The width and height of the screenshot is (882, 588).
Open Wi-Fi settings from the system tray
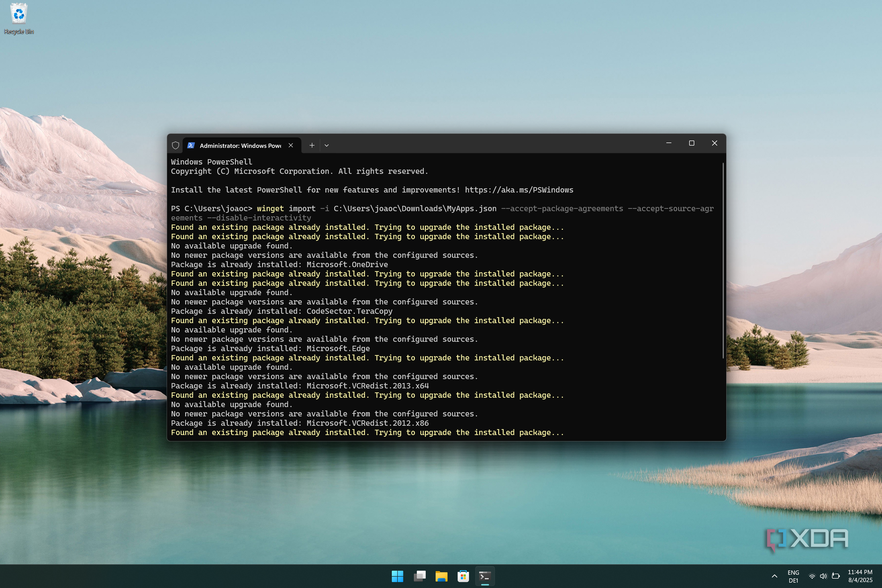coord(812,576)
